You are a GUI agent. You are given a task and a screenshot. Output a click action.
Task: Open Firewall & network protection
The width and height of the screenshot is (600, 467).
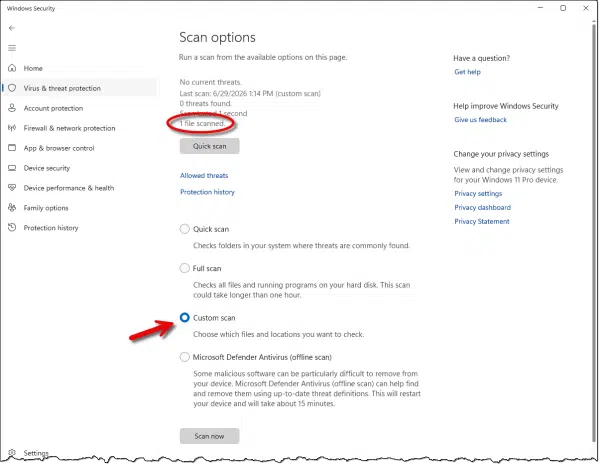click(x=69, y=128)
